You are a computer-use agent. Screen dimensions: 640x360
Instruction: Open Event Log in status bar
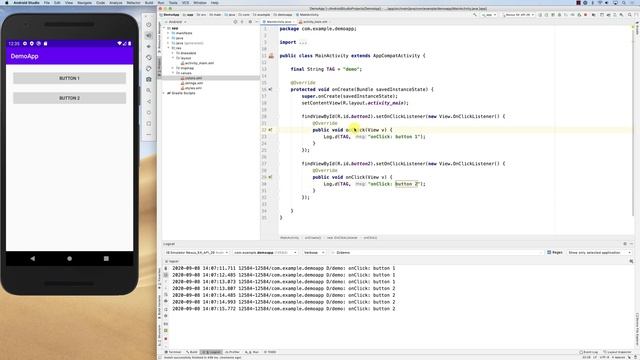pyautogui.click(x=588, y=352)
